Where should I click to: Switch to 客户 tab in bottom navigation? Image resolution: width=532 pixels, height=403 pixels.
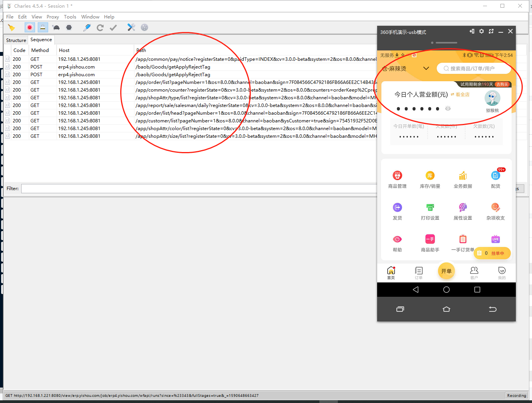click(474, 273)
